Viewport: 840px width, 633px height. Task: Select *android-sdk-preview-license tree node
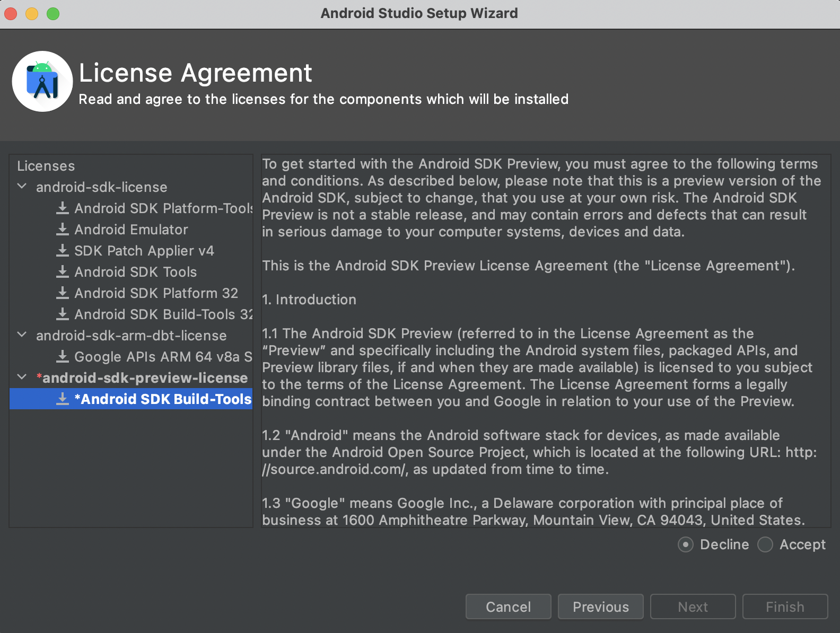[x=142, y=378]
